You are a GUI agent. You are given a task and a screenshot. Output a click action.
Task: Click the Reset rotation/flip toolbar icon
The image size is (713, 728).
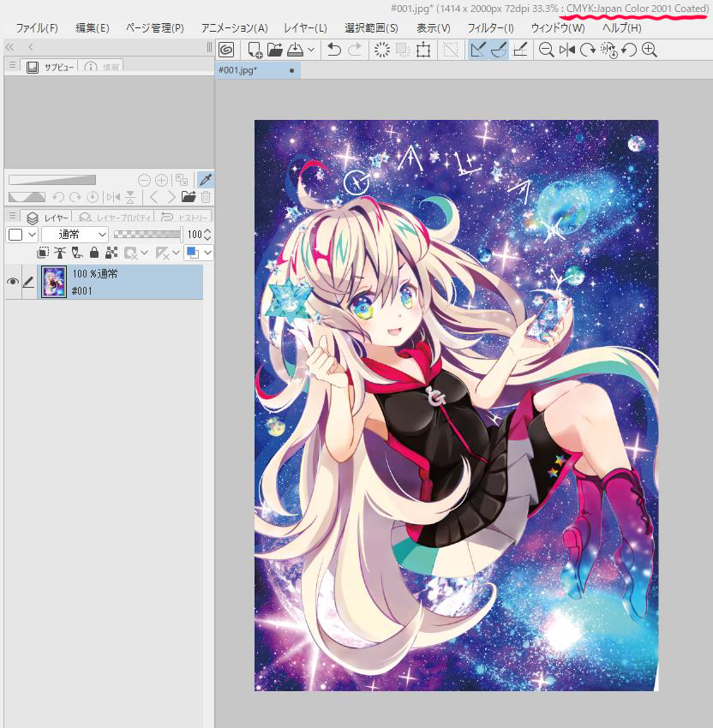pyautogui.click(x=608, y=51)
